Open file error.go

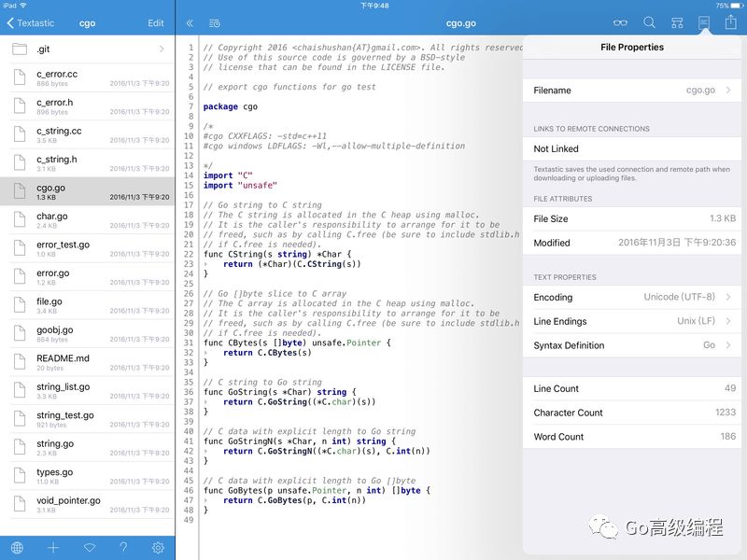(88, 277)
